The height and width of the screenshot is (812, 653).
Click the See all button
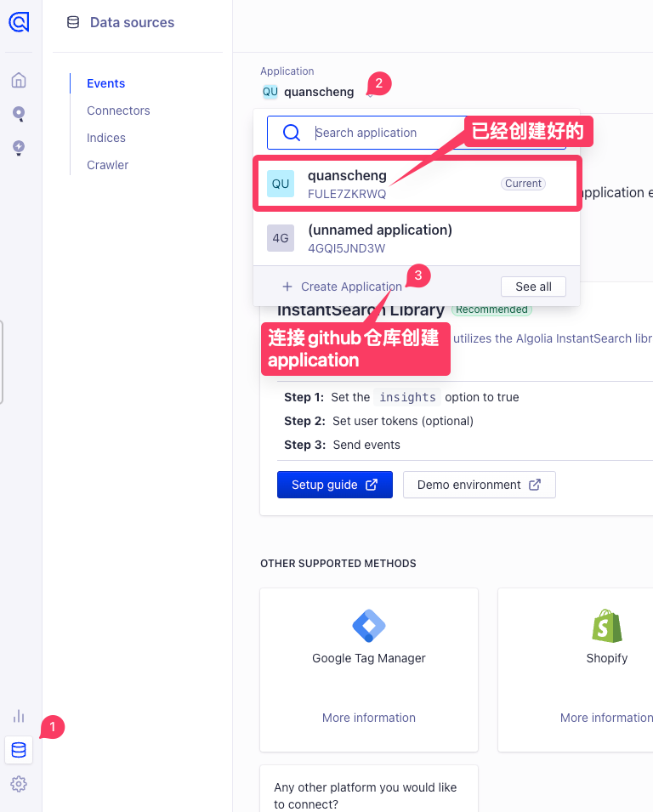coord(533,287)
